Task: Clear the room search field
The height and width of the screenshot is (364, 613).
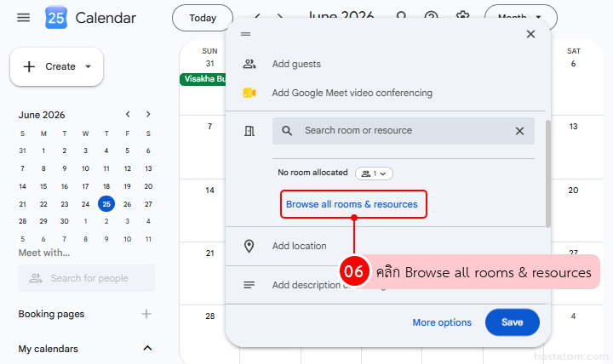Action: (x=519, y=131)
